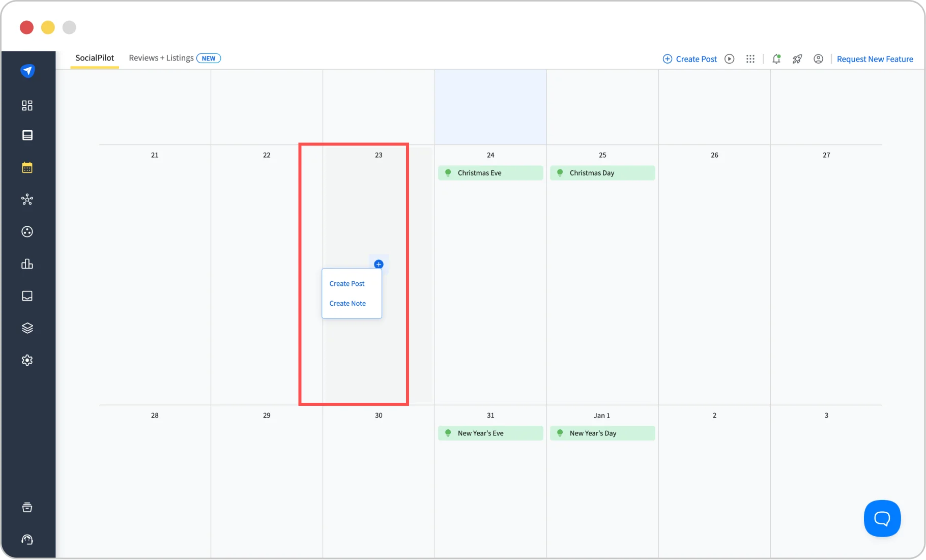Image resolution: width=926 pixels, height=560 pixels.
Task: Open notifications from the bell icon
Action: [x=776, y=59]
